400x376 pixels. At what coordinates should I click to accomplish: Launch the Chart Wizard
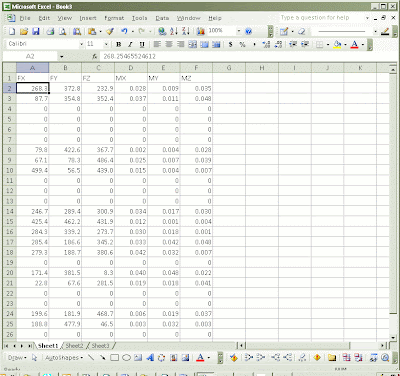pos(201,31)
